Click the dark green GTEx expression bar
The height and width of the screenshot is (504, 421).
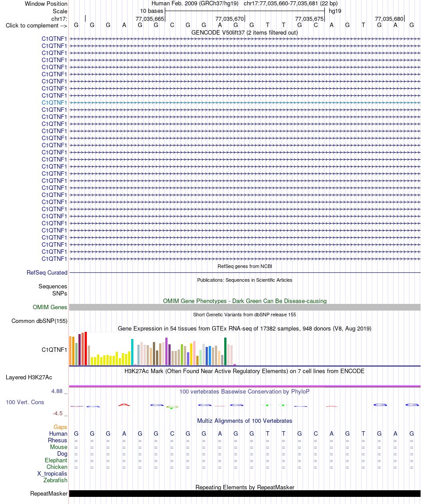pyautogui.click(x=226, y=351)
